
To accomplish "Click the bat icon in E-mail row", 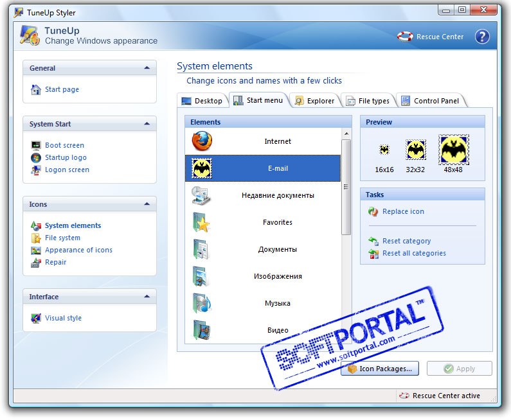I will click(202, 168).
